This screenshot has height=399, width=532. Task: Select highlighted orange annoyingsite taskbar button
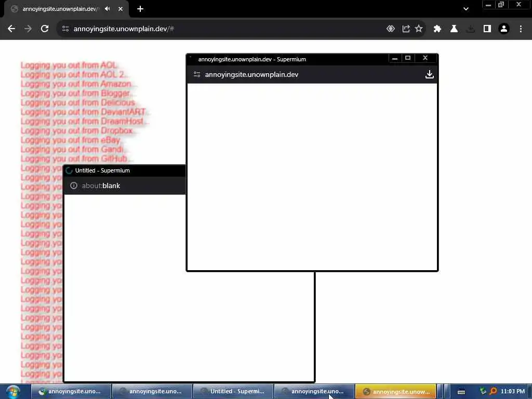[x=395, y=392]
